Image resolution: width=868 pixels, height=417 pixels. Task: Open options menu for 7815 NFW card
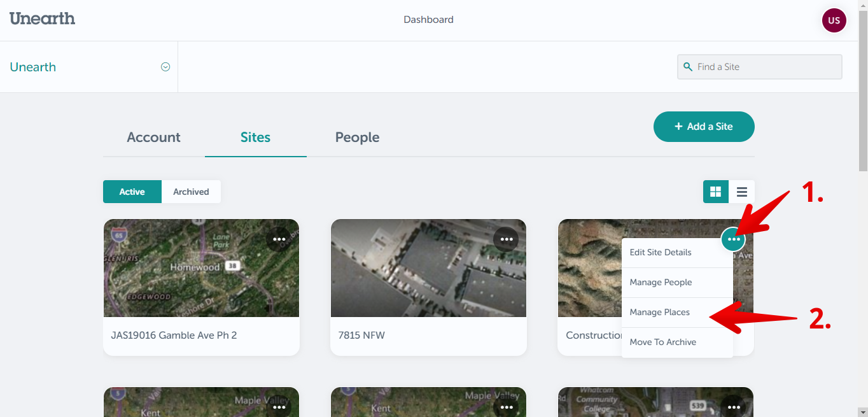[x=506, y=239]
